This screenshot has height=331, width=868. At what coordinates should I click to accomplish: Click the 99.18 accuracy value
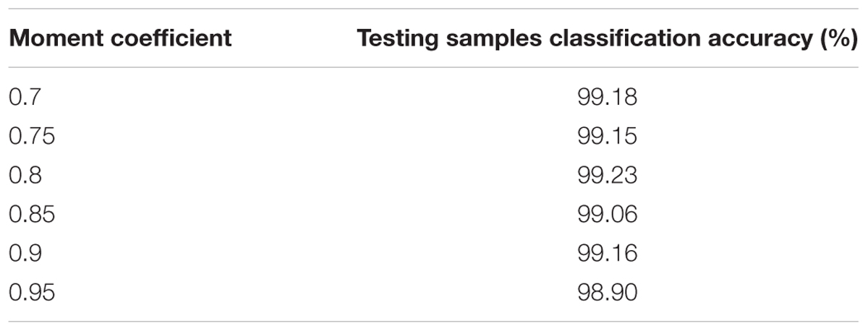point(608,97)
